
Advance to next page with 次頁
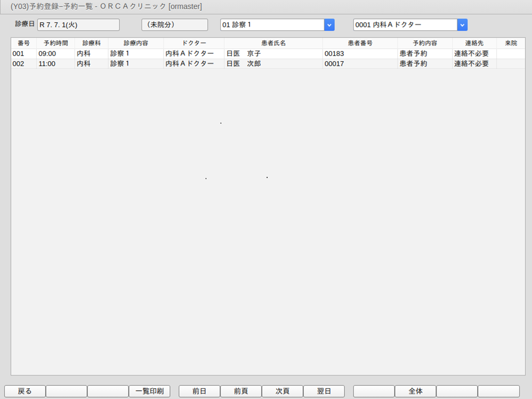(x=283, y=391)
